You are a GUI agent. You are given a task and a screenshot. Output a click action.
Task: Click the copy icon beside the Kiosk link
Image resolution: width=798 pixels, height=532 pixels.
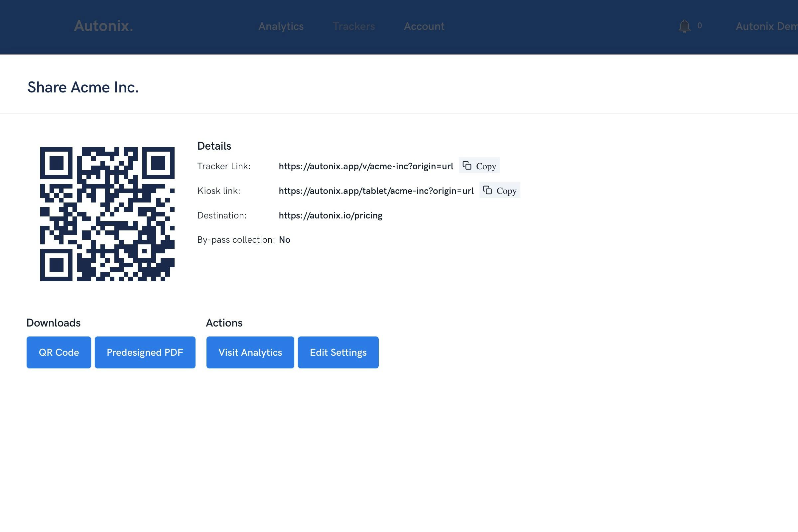487,190
